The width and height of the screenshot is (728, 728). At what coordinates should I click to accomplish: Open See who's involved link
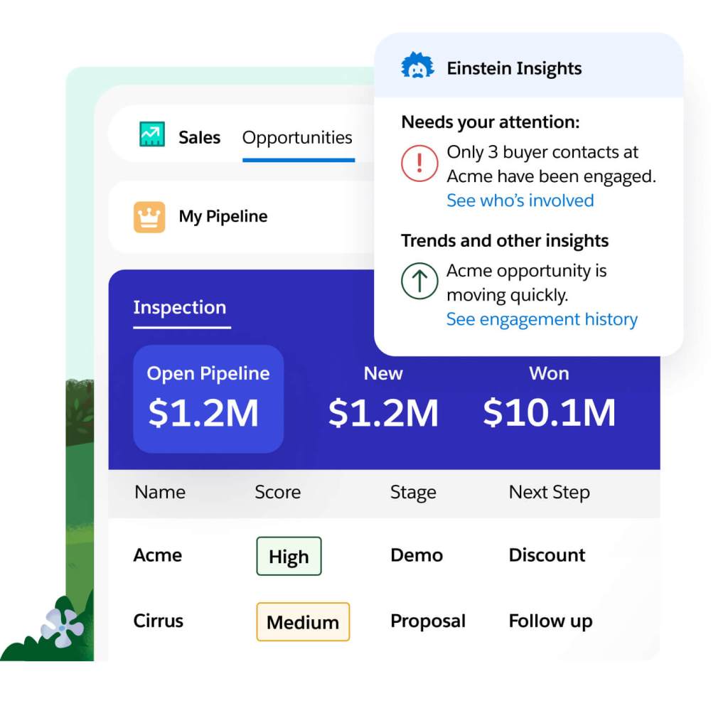520,200
